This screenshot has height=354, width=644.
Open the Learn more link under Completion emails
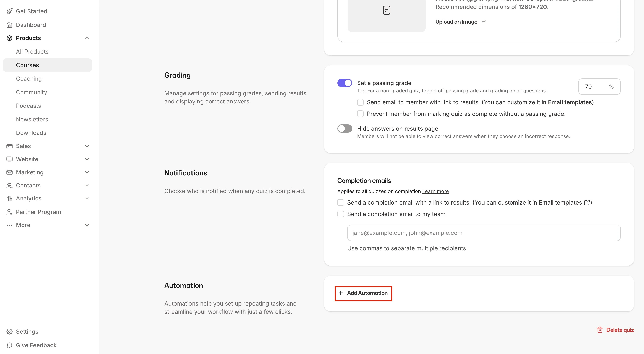point(435,191)
